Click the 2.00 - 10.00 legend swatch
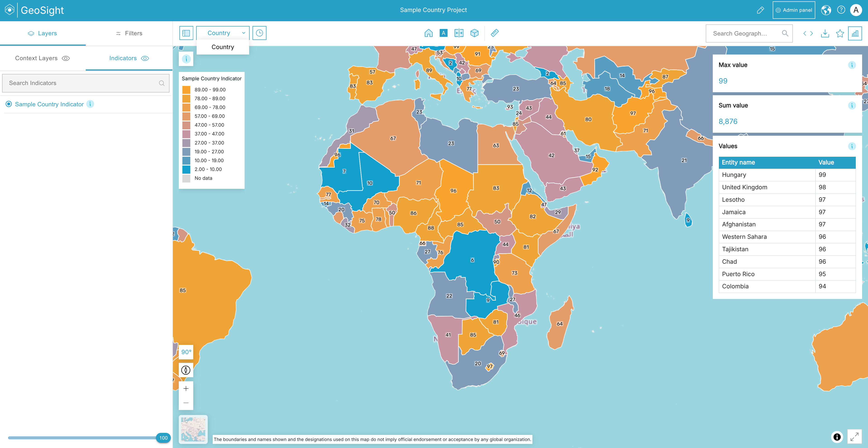This screenshot has height=448, width=868. click(x=186, y=169)
